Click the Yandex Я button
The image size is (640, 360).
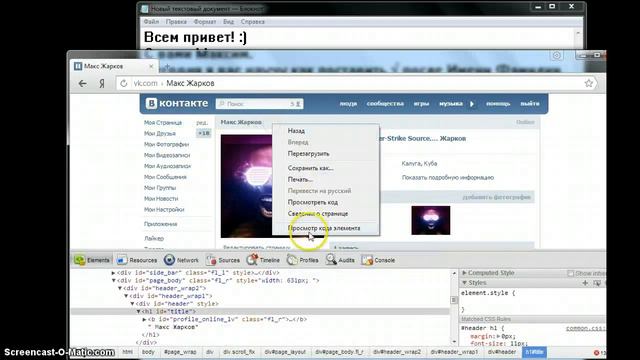102,84
